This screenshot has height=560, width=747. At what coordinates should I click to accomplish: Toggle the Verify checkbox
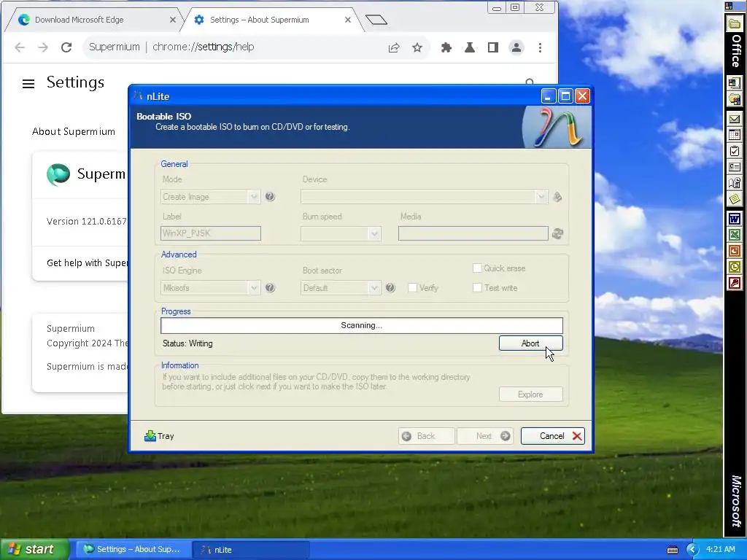point(413,287)
